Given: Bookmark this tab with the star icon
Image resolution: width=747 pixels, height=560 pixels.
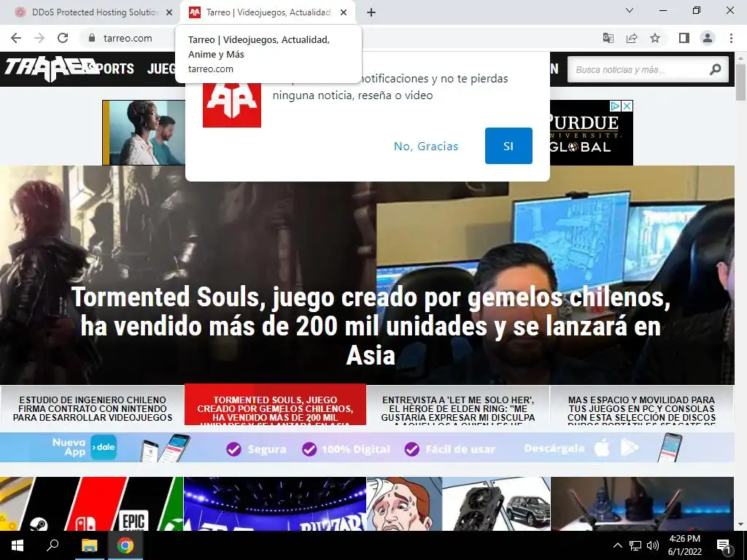Looking at the screenshot, I should coord(655,38).
